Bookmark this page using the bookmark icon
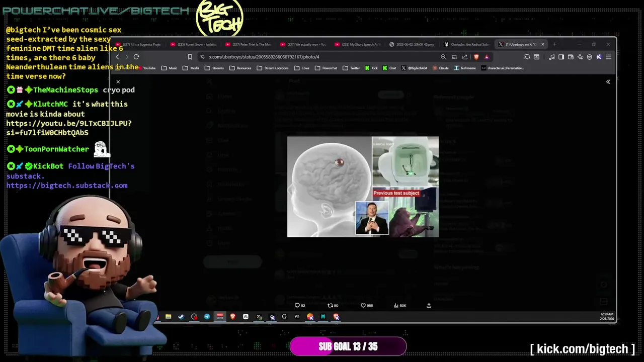The image size is (644, 362). (190, 57)
